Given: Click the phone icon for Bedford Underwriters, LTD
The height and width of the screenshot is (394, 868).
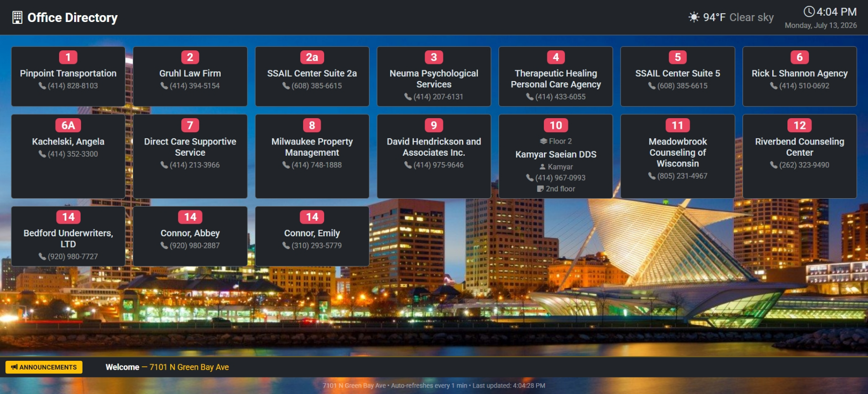Looking at the screenshot, I should tap(42, 257).
